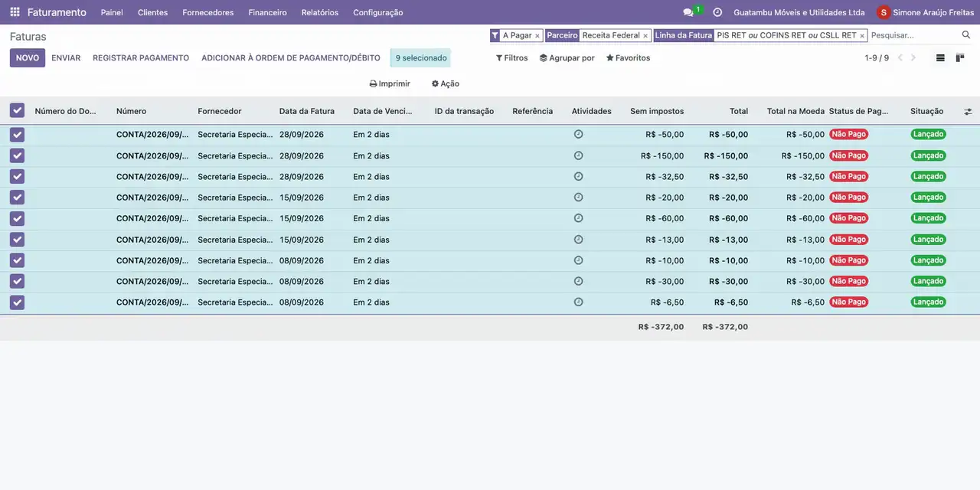Open the Imprimir dropdown
This screenshot has width=980, height=490.
tap(390, 84)
